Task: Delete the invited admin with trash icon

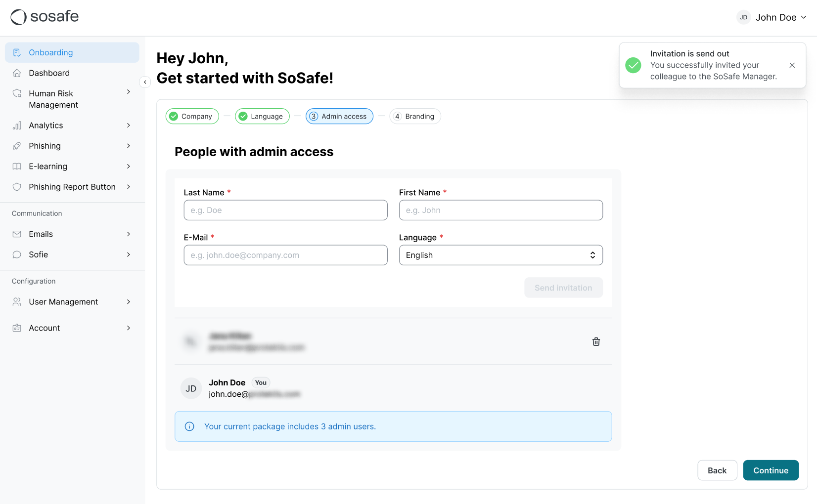Action: [596, 341]
